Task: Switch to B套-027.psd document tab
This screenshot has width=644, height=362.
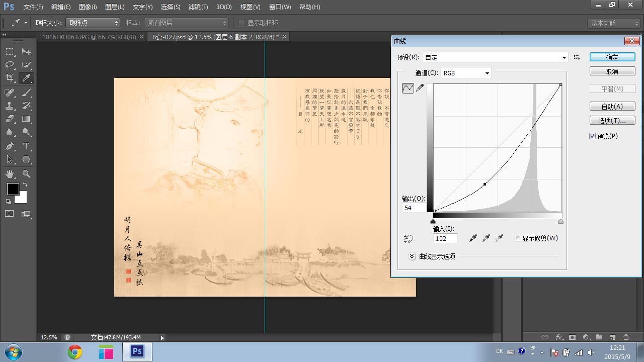Action: [214, 37]
